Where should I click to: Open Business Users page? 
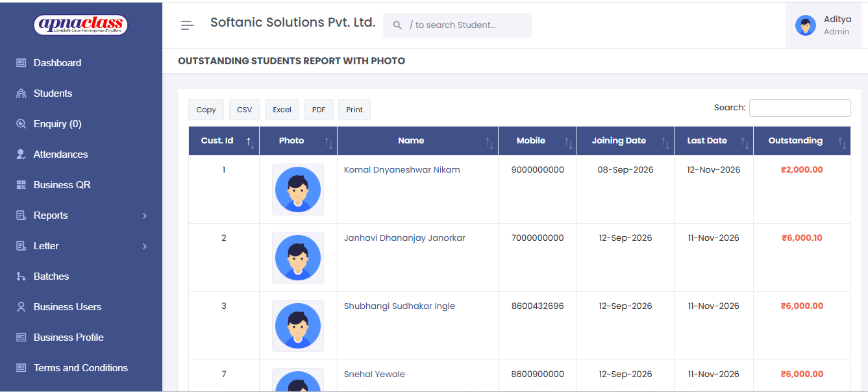(x=81, y=307)
